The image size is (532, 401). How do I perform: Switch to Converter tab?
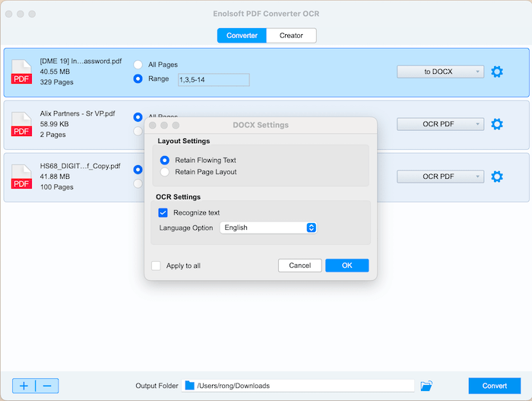(242, 35)
